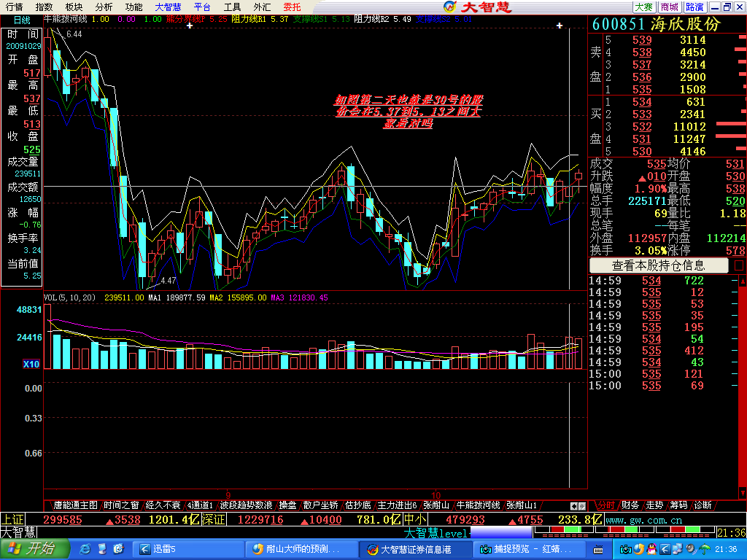This screenshot has height=560, width=747.
Task: Click the white plus marker near chart top-right
Action: click(x=560, y=26)
